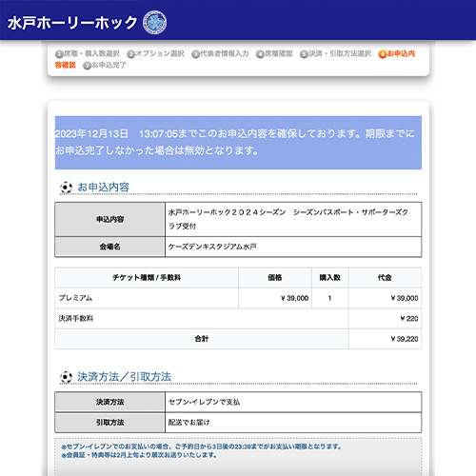Click the 申込内容 row label

click(109, 219)
